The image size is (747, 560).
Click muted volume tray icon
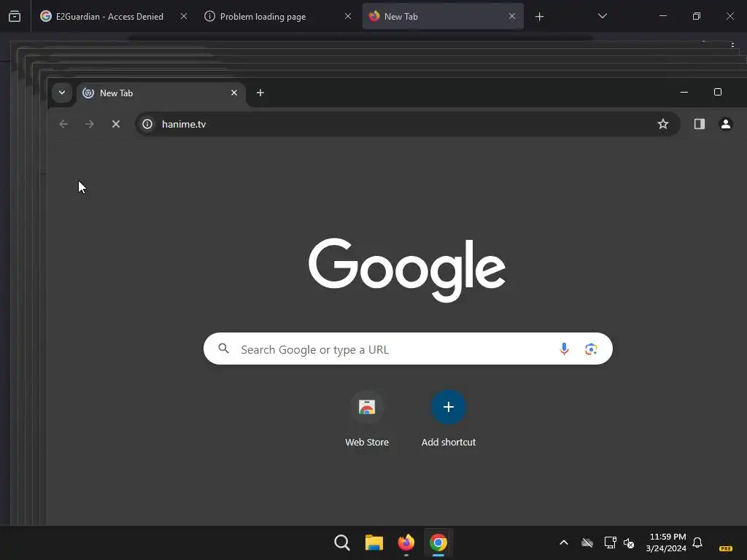pyautogui.click(x=629, y=542)
